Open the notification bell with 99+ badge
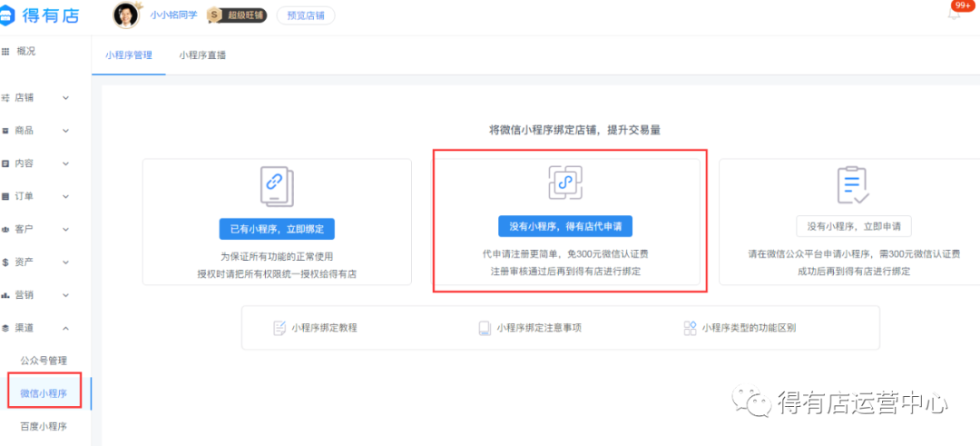980x446 pixels. (x=954, y=14)
